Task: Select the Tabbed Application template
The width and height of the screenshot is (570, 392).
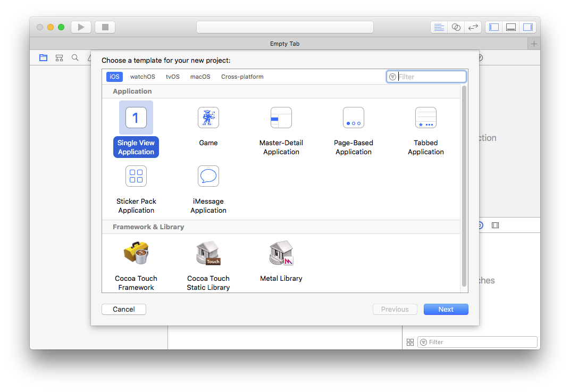Action: point(425,118)
